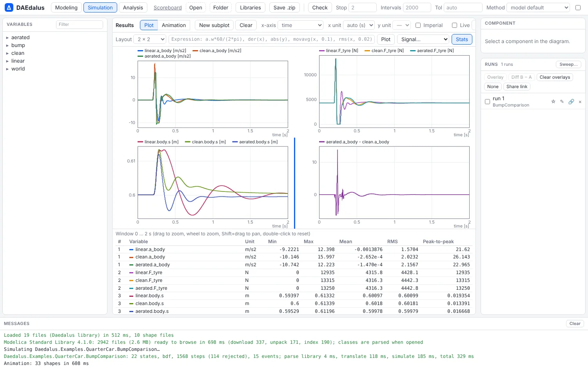The image size is (588, 372).
Task: Click the BumpComparison run label
Action: point(511,105)
